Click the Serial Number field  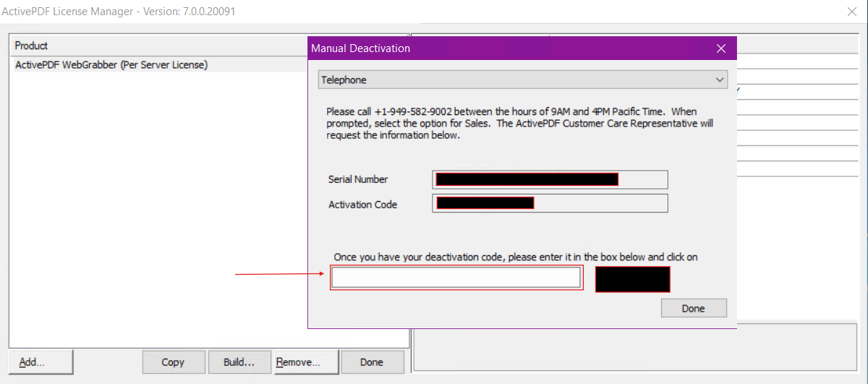coord(550,179)
